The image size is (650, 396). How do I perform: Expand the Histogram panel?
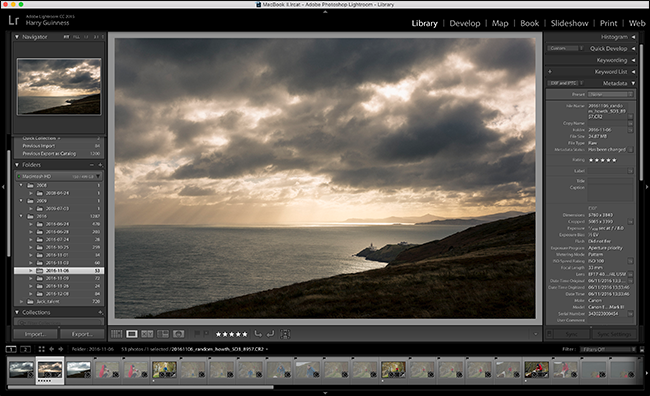click(633, 37)
